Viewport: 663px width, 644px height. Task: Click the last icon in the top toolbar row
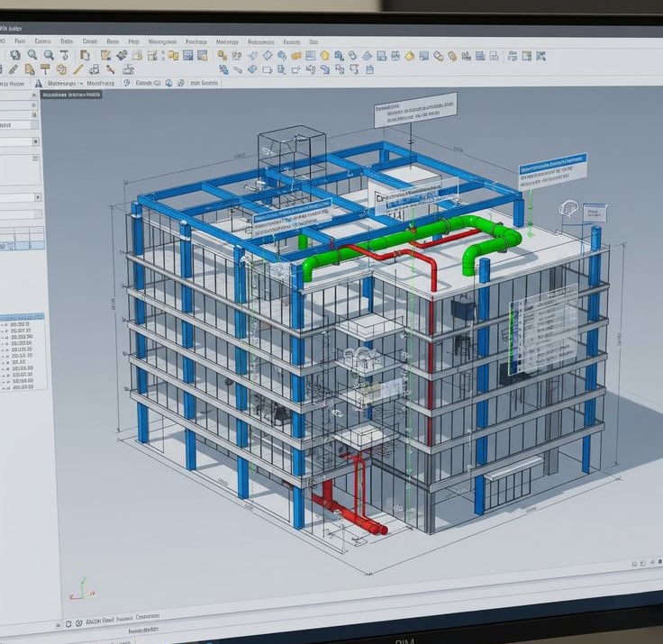(x=540, y=56)
